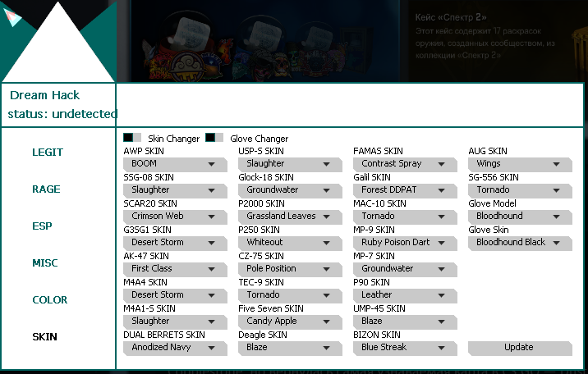Open the P90 SKIN Leather dropdown

pyautogui.click(x=405, y=296)
